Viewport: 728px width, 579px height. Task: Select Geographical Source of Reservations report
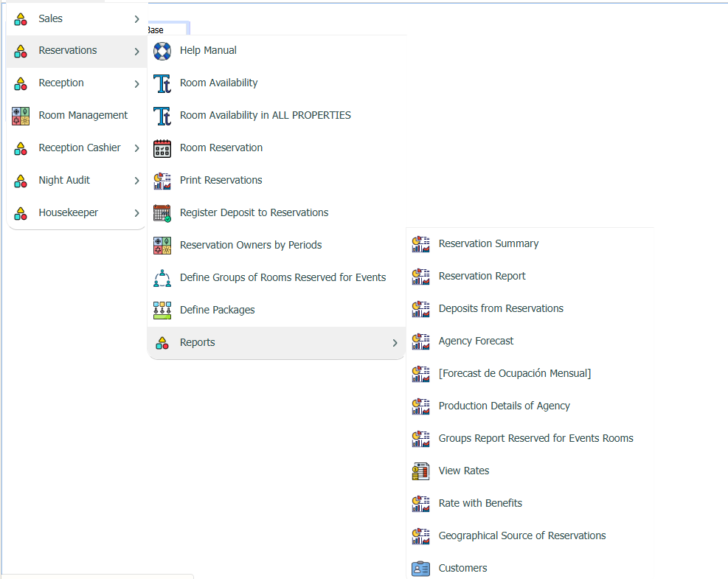[521, 536]
